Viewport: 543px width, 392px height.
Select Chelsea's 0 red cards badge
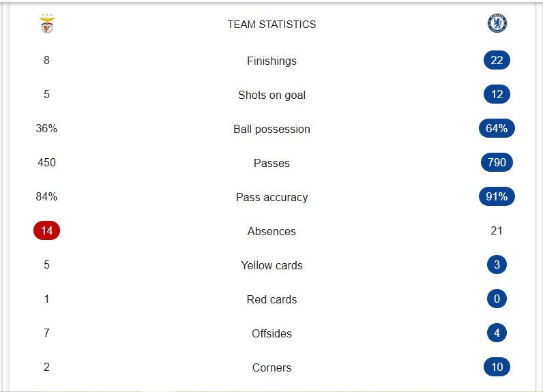497,299
